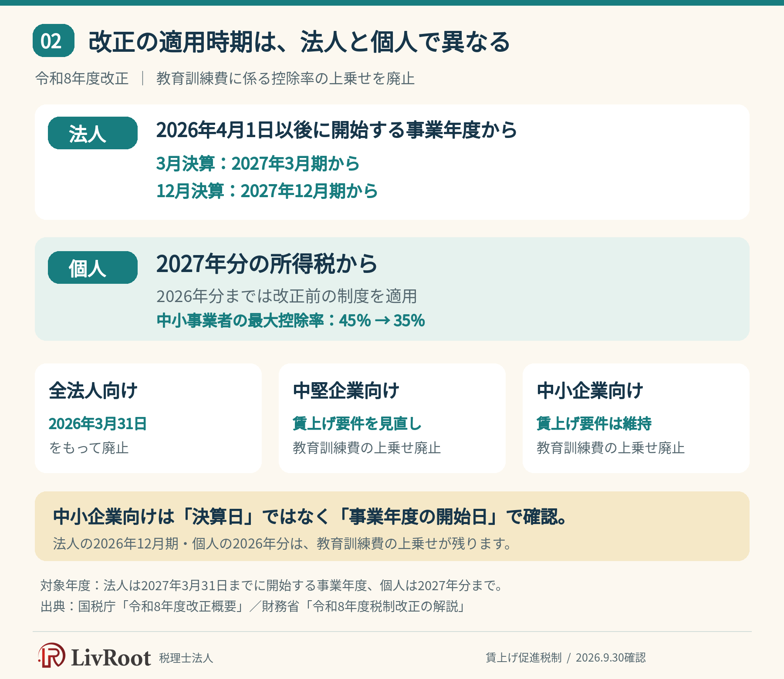The height and width of the screenshot is (679, 784).
Task: Select the line 2026年分までは改正前の制度を適用
Action: coord(287,296)
